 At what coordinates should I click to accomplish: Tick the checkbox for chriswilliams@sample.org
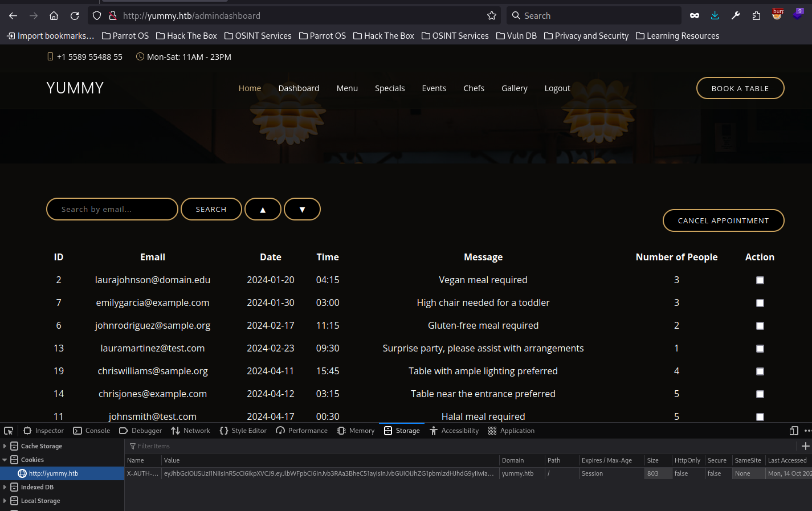click(760, 371)
